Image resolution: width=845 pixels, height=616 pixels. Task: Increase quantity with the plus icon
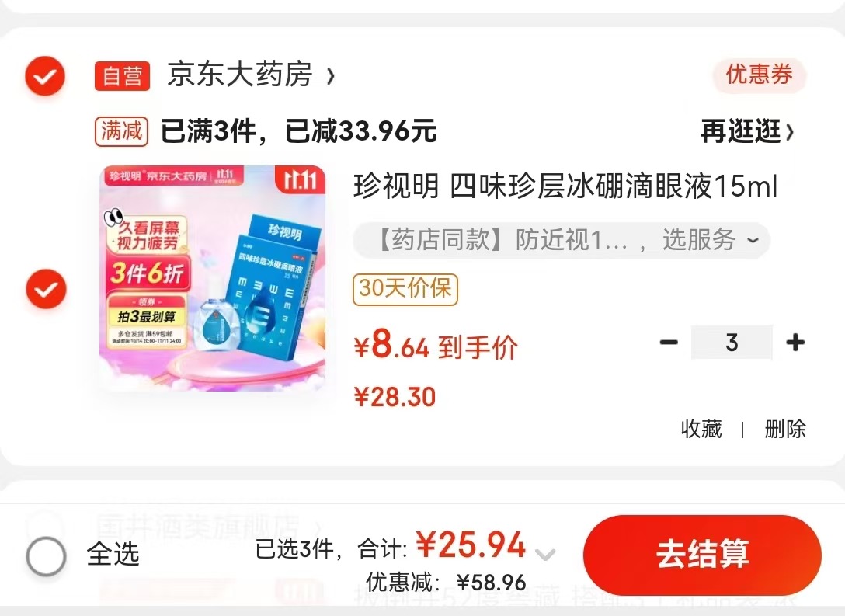(x=795, y=343)
